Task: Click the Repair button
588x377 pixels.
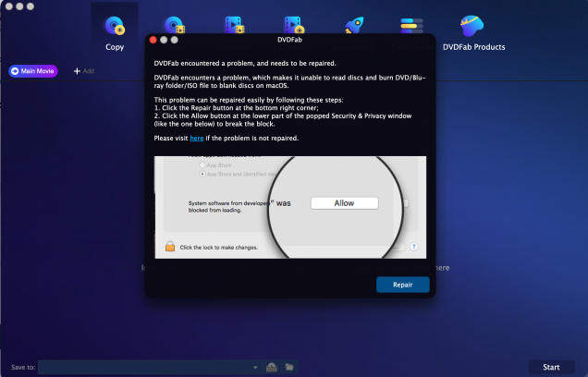Action: click(403, 285)
